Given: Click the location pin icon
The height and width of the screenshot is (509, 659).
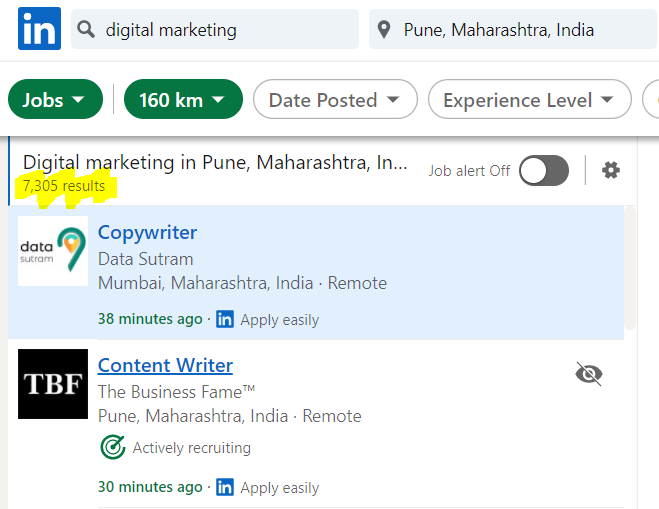Looking at the screenshot, I should (384, 30).
